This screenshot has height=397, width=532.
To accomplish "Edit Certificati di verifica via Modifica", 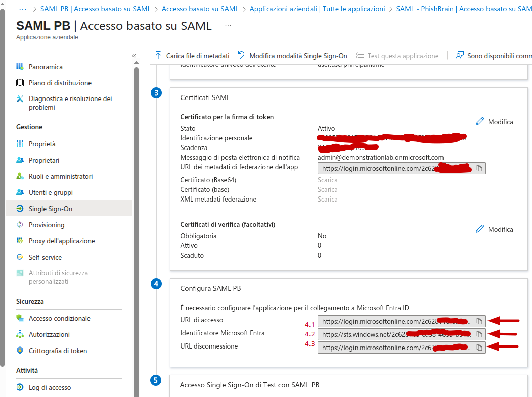I will pyautogui.click(x=501, y=229).
